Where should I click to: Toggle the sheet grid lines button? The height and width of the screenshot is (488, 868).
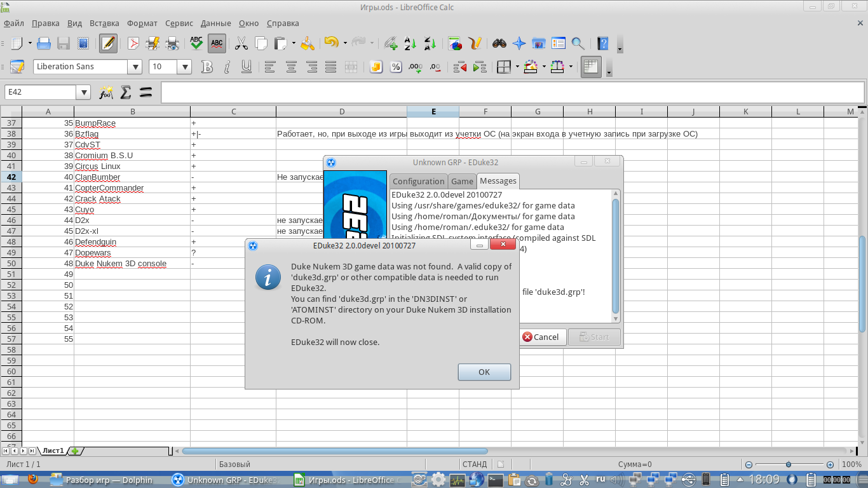591,67
